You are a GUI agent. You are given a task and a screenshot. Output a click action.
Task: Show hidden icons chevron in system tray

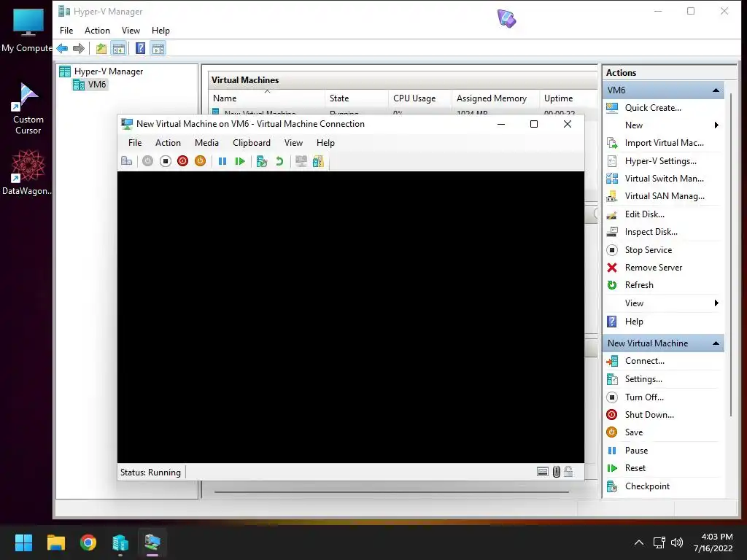(639, 542)
